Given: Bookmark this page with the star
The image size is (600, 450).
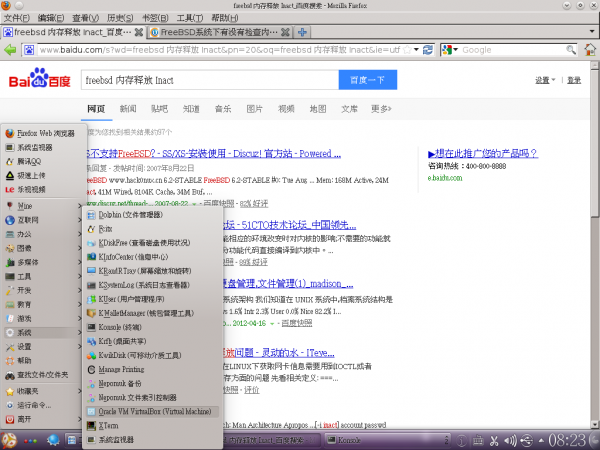Looking at the screenshot, I should pos(408,50).
